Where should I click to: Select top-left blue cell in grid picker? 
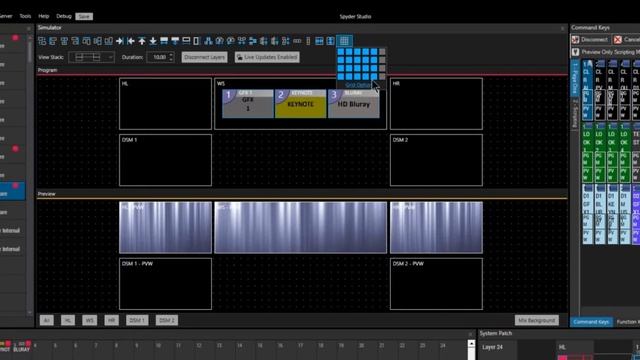[341, 51]
